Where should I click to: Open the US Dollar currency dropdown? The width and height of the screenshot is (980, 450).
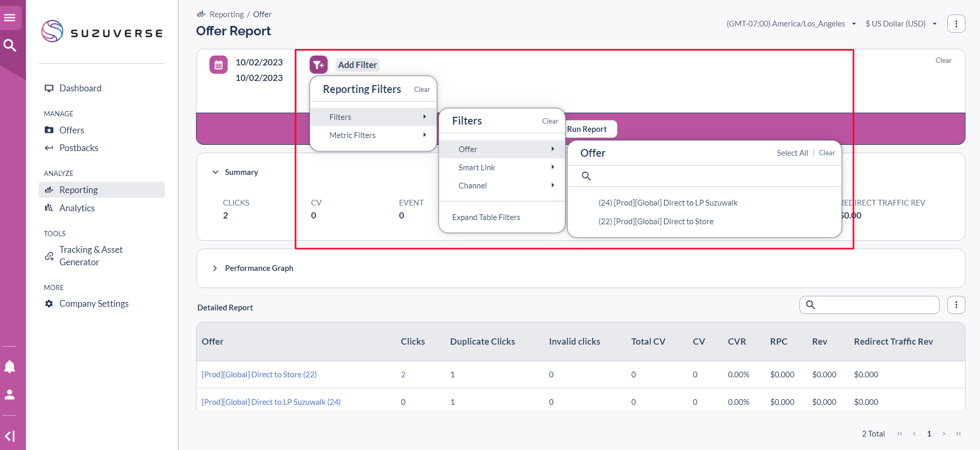pyautogui.click(x=901, y=24)
